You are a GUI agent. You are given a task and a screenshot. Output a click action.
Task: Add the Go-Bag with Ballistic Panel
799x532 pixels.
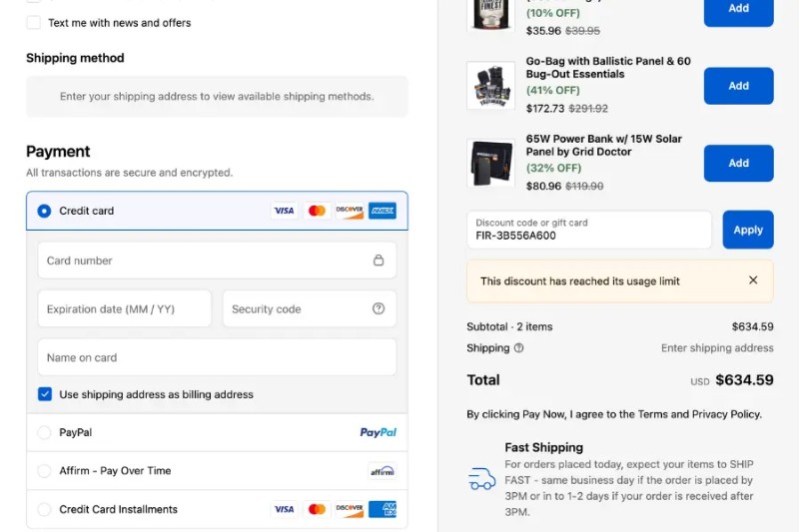tap(738, 86)
